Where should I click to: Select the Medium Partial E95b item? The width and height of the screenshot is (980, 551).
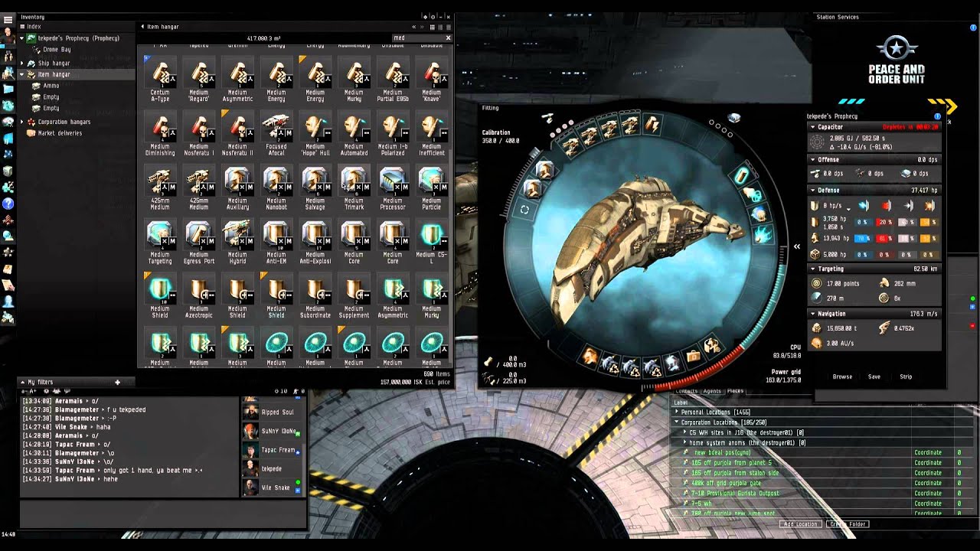coord(393,80)
